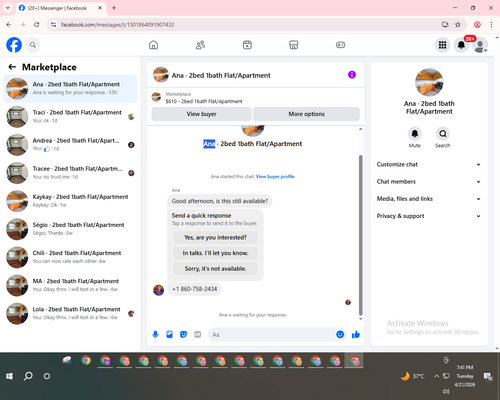The image size is (500, 400).
Task: Attach a file with the photo icon
Action: click(169, 334)
